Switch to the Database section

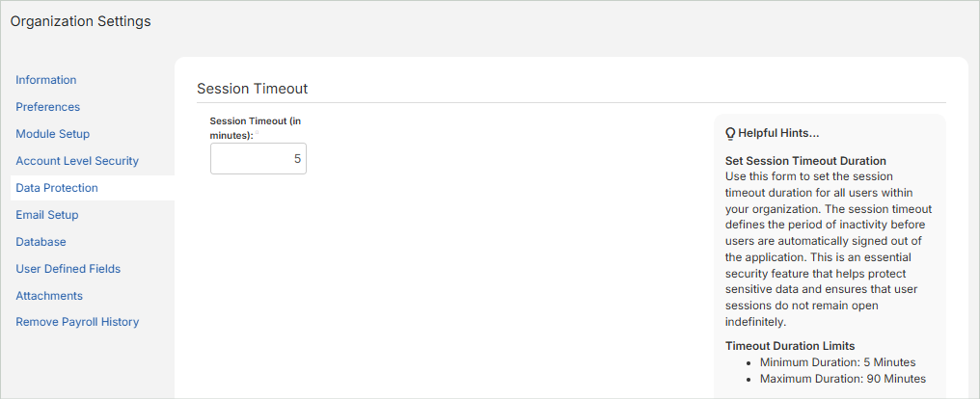click(x=41, y=242)
